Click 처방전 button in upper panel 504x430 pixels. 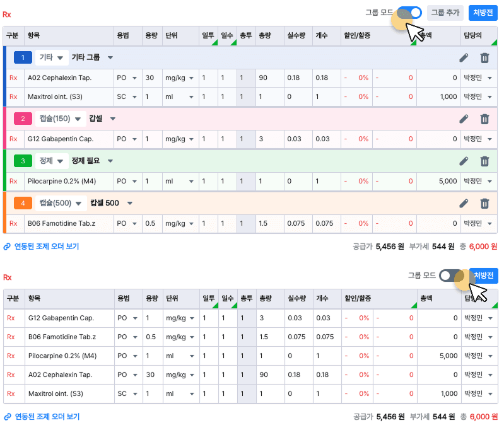[483, 13]
